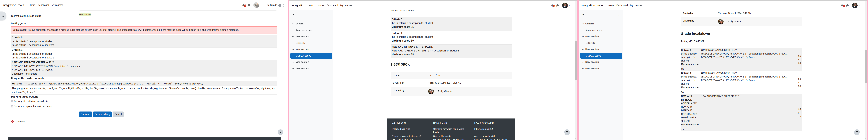Open My courses in right window
Viewport: 868px width, 140px height.
click(636, 5)
